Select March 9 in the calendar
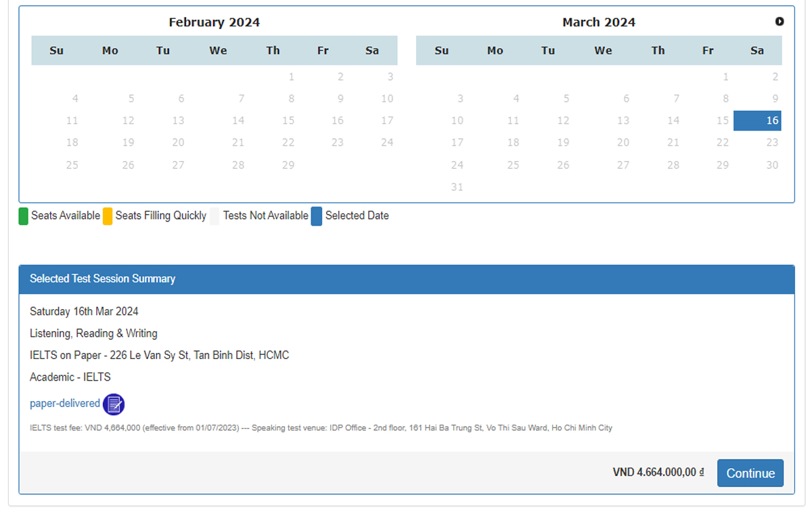Viewport: 812px width, 508px height. coord(775,99)
